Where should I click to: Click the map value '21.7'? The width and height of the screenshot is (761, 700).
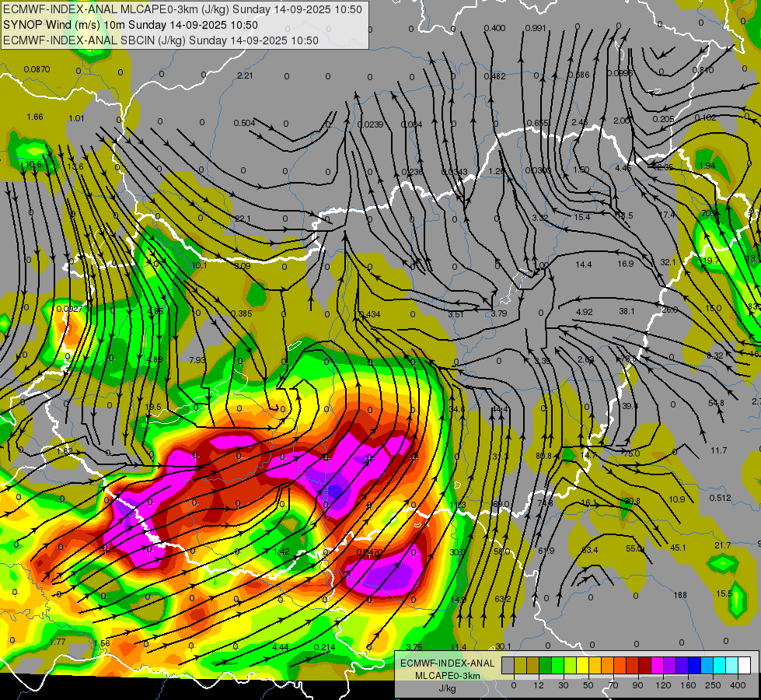(x=723, y=545)
